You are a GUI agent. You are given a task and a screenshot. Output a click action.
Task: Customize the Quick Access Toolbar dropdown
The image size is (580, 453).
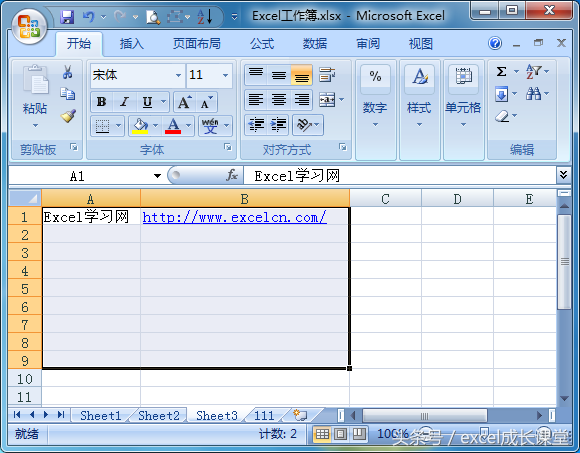[x=235, y=17]
